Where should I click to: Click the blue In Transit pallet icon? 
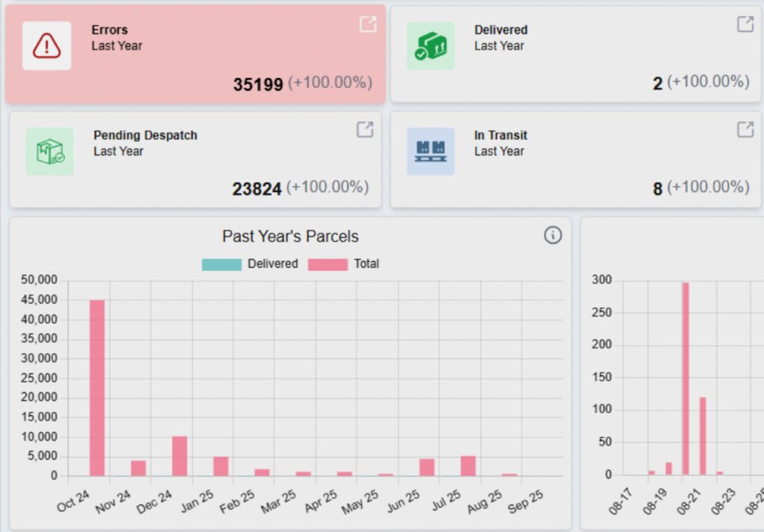pyautogui.click(x=430, y=151)
